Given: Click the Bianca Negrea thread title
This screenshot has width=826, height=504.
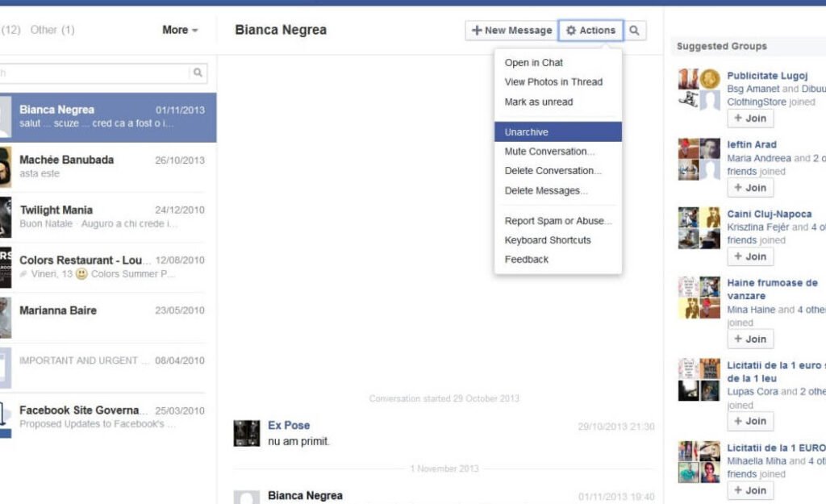Looking at the screenshot, I should [281, 30].
